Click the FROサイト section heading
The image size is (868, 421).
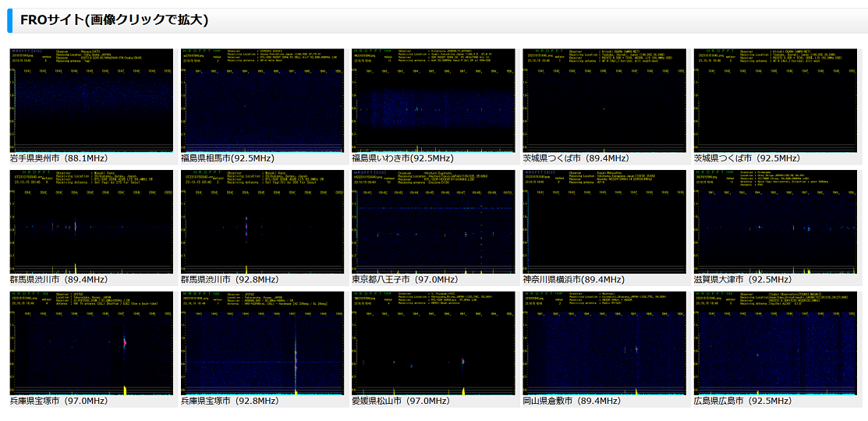(114, 20)
